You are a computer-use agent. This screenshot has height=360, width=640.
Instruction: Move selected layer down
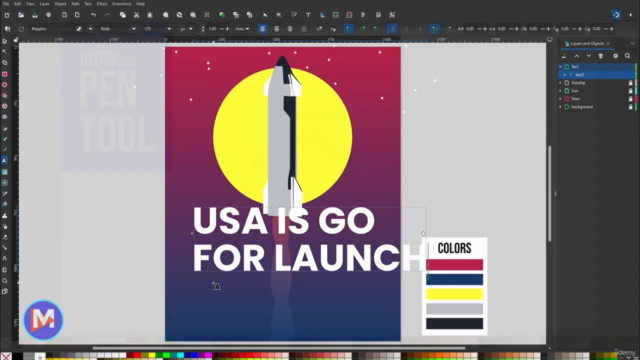point(588,56)
